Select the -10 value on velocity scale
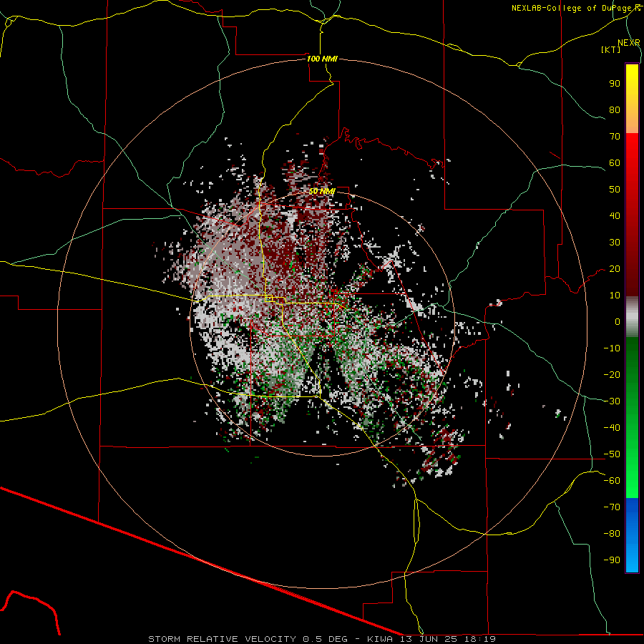The image size is (644, 644). [x=612, y=348]
